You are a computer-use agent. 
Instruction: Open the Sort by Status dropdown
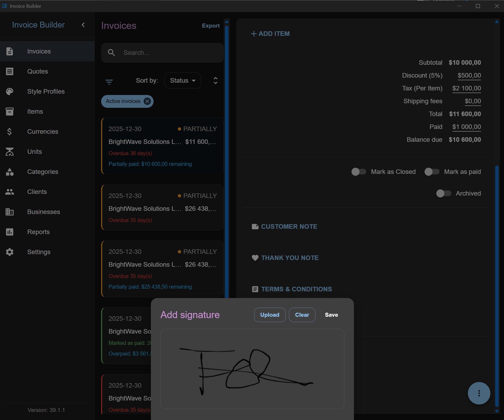tap(183, 81)
